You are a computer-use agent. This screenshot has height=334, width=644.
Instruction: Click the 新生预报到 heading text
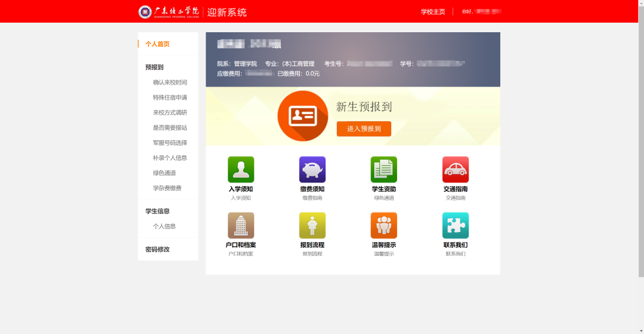364,107
